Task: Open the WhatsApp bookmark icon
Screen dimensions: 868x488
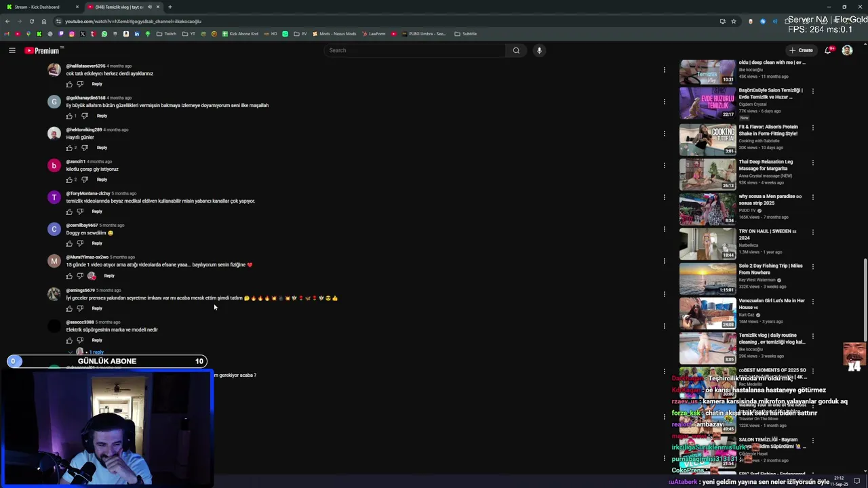Action: (x=104, y=34)
